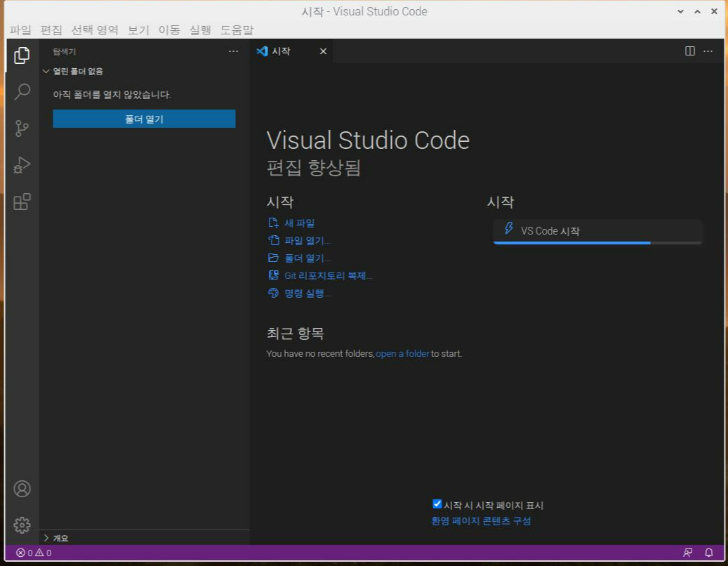Open the editor more actions ellipsis

(x=708, y=51)
